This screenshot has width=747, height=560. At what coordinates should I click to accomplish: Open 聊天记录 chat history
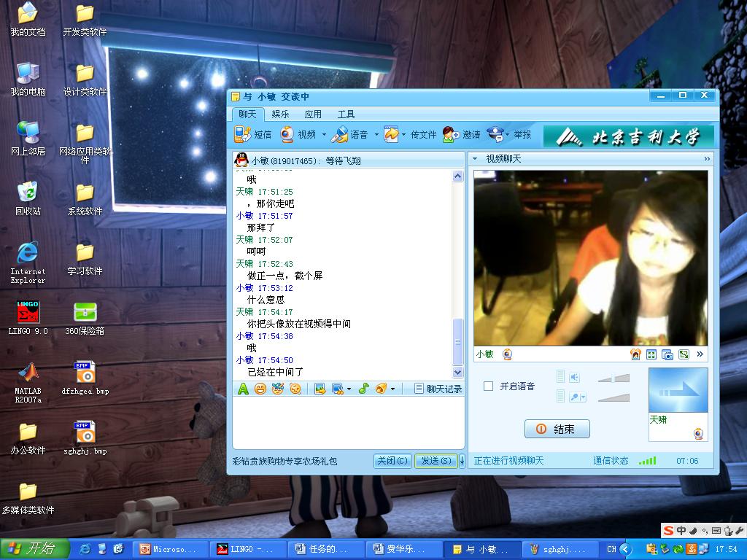pos(438,389)
